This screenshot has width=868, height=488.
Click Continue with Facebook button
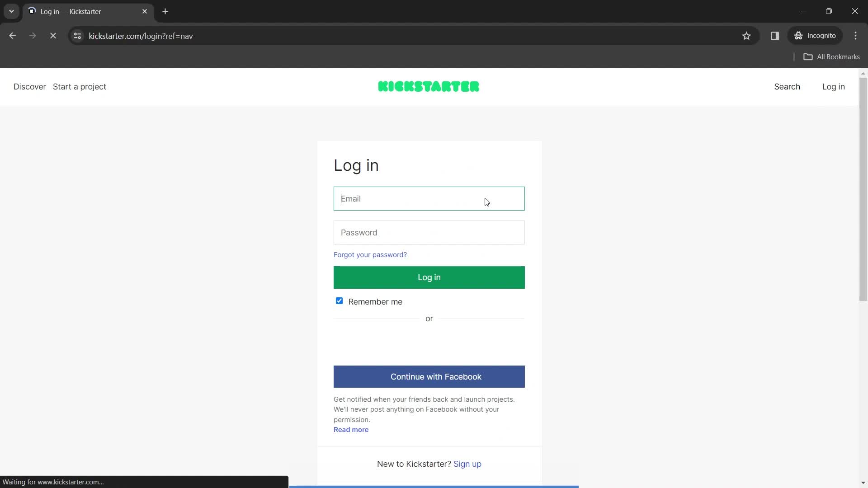coord(429,376)
